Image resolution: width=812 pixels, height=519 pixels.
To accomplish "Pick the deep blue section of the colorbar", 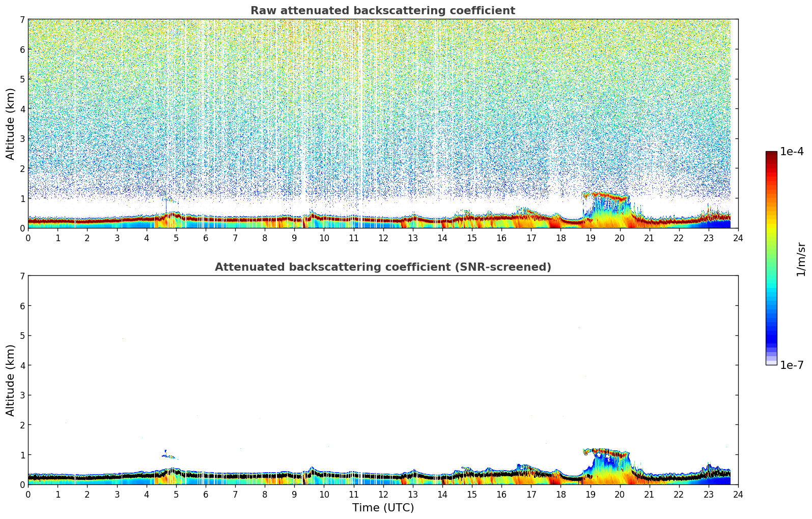I will [x=771, y=336].
